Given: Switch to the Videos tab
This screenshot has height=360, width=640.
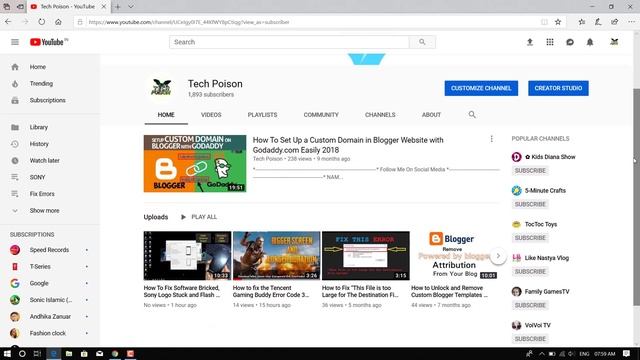Looking at the screenshot, I should click(211, 115).
